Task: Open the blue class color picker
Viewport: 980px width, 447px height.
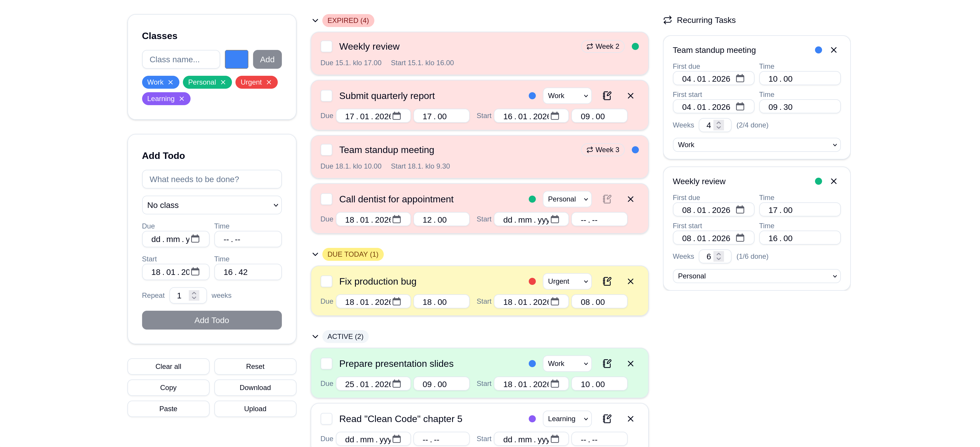Action: click(x=236, y=59)
